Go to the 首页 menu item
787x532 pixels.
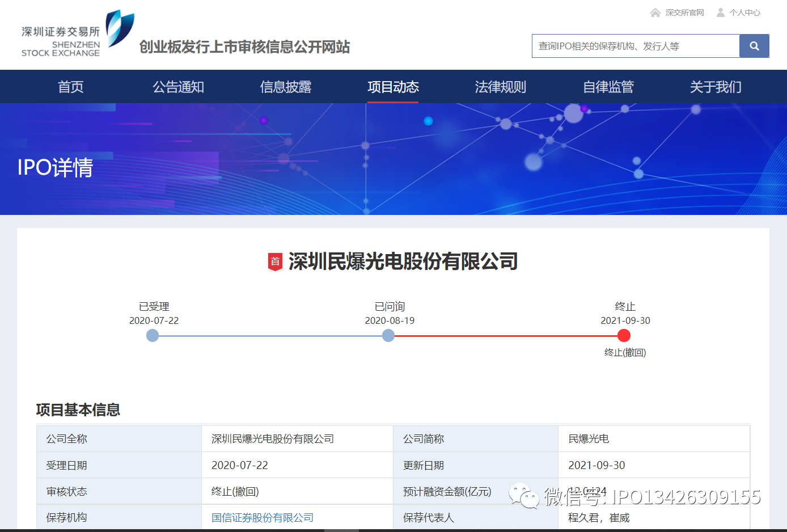(x=71, y=87)
